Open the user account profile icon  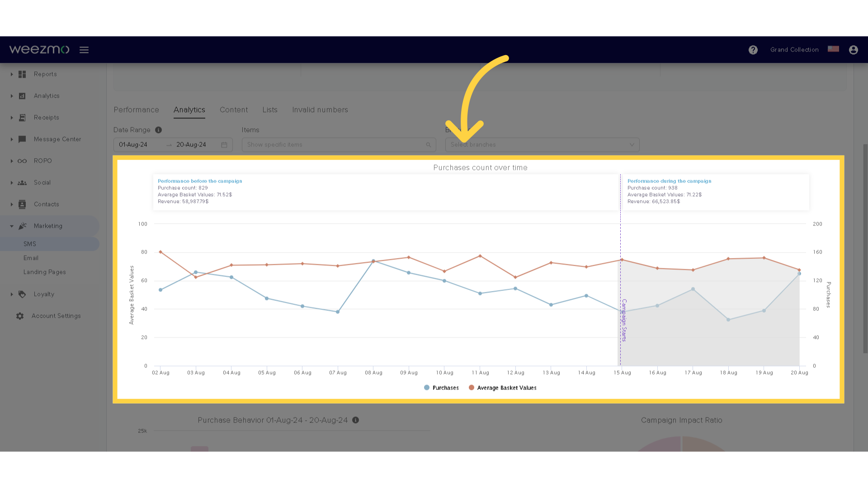[854, 50]
